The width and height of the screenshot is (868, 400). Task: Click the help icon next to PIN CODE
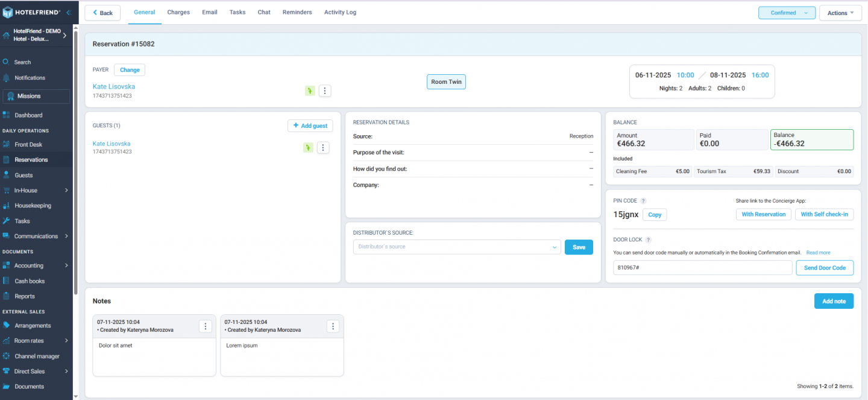(643, 201)
